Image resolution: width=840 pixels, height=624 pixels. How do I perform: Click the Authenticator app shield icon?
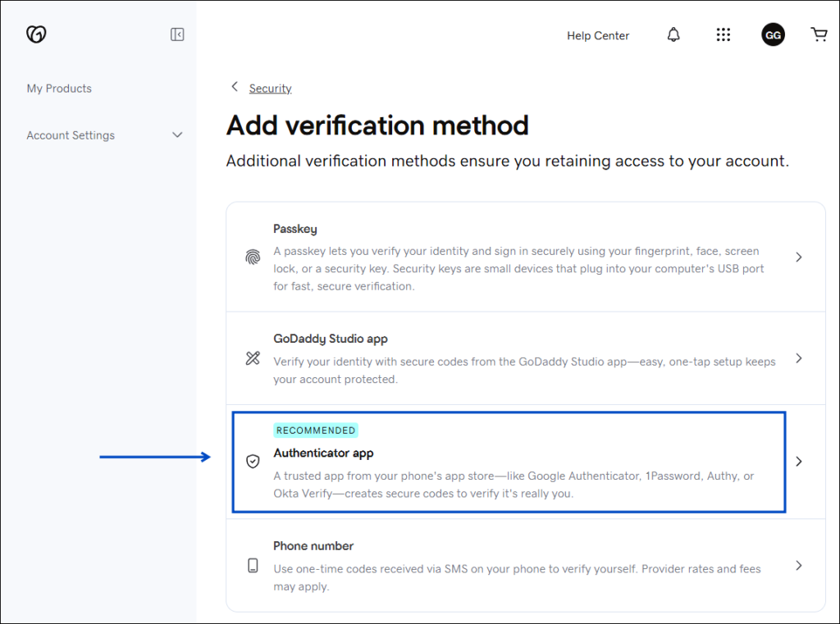[x=253, y=462]
